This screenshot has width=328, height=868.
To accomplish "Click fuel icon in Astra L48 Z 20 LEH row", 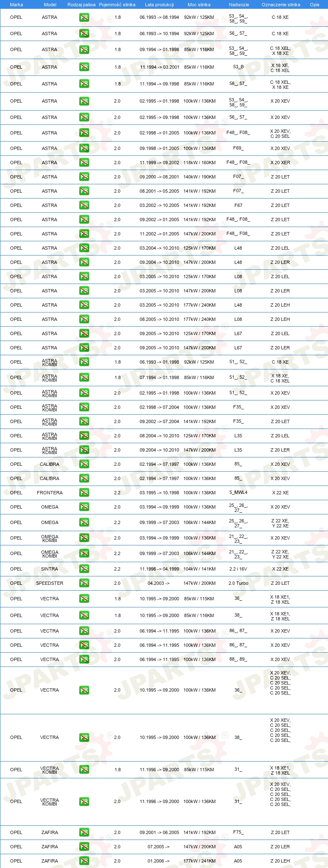I will pos(84,305).
